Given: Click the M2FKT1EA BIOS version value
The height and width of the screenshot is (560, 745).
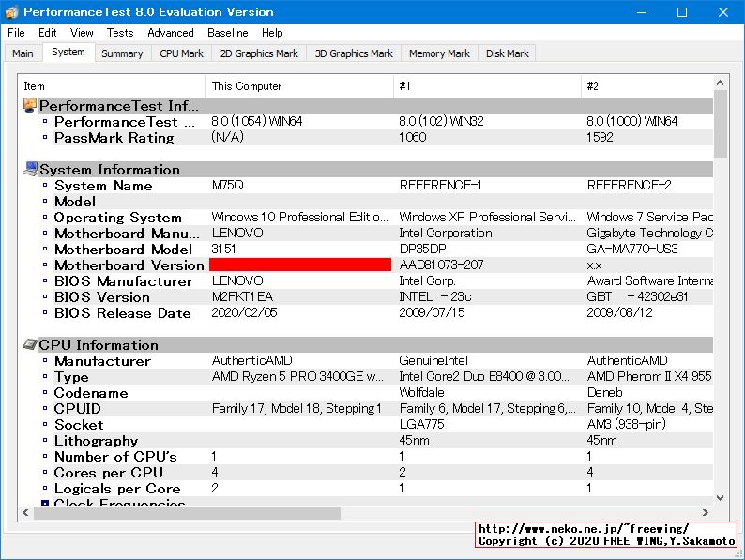Looking at the screenshot, I should tap(242, 296).
